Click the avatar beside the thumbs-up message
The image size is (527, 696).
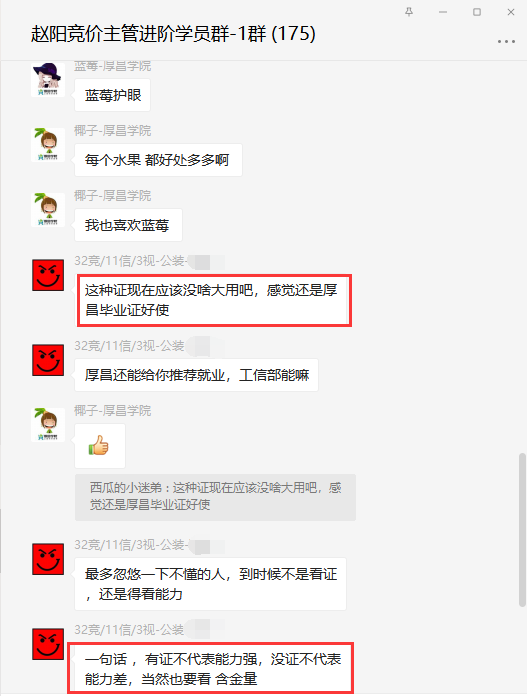coord(48,425)
